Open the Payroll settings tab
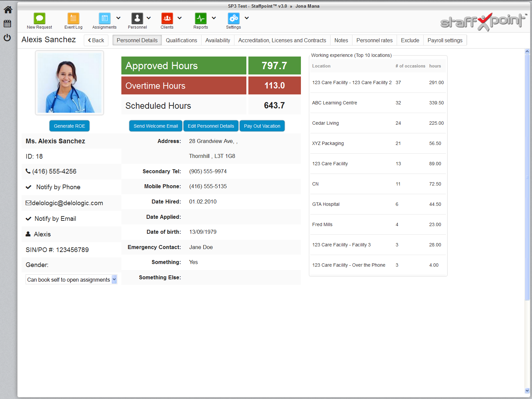 445,40
